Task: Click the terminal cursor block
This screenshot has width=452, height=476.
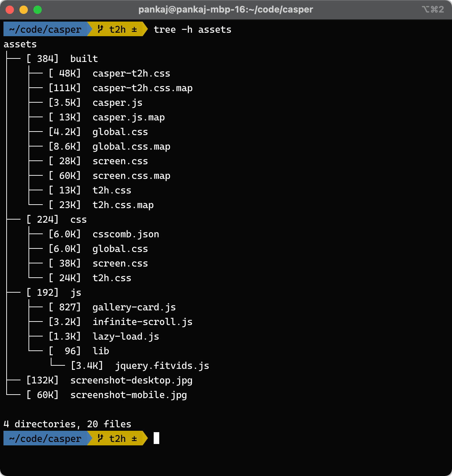Action: tap(156, 438)
